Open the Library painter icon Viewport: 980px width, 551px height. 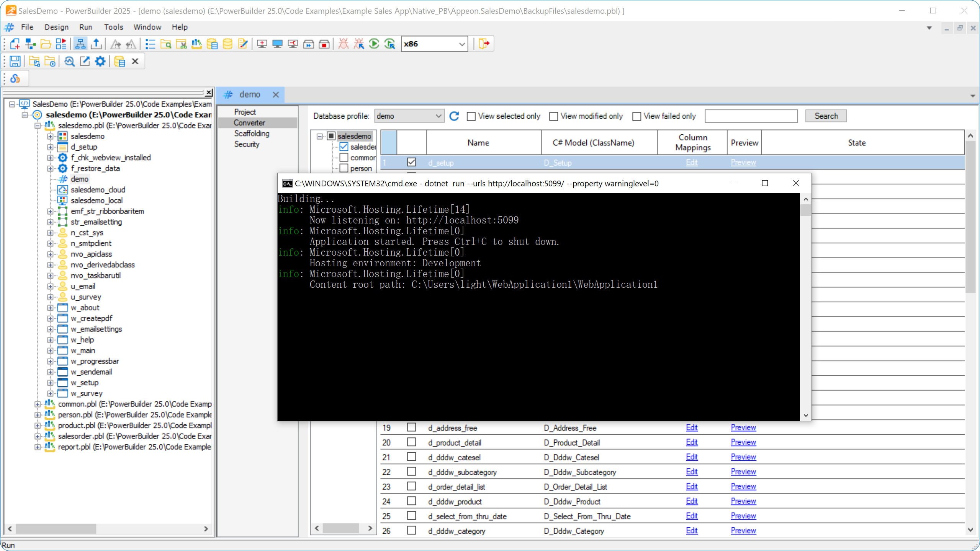tap(196, 44)
